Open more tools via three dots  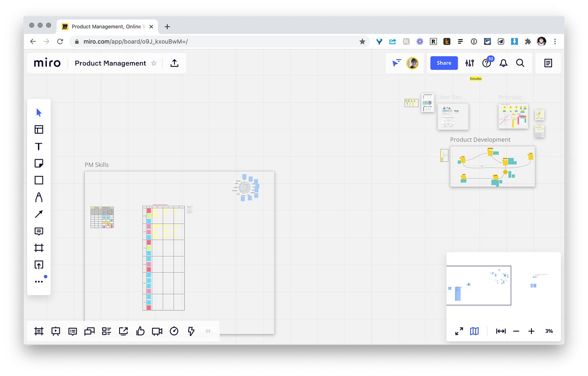pos(39,281)
